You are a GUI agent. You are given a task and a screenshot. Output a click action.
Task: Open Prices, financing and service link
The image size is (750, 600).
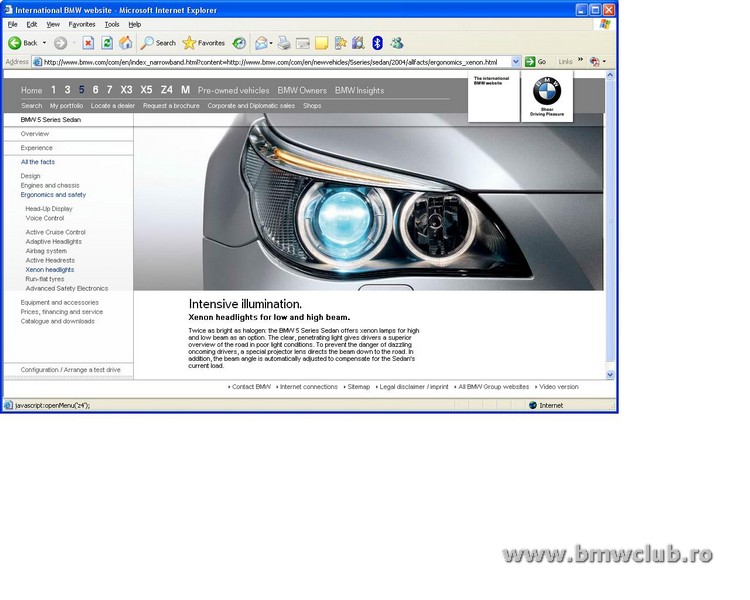click(62, 312)
